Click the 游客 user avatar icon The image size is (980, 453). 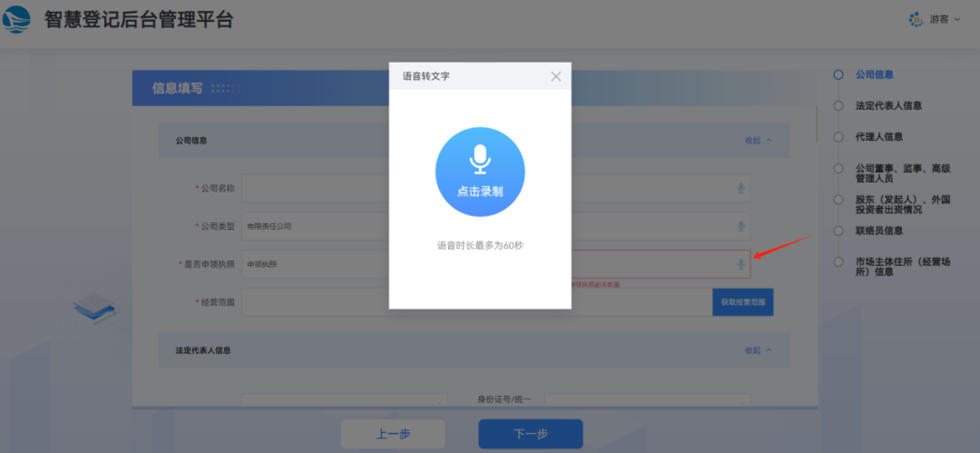[916, 19]
